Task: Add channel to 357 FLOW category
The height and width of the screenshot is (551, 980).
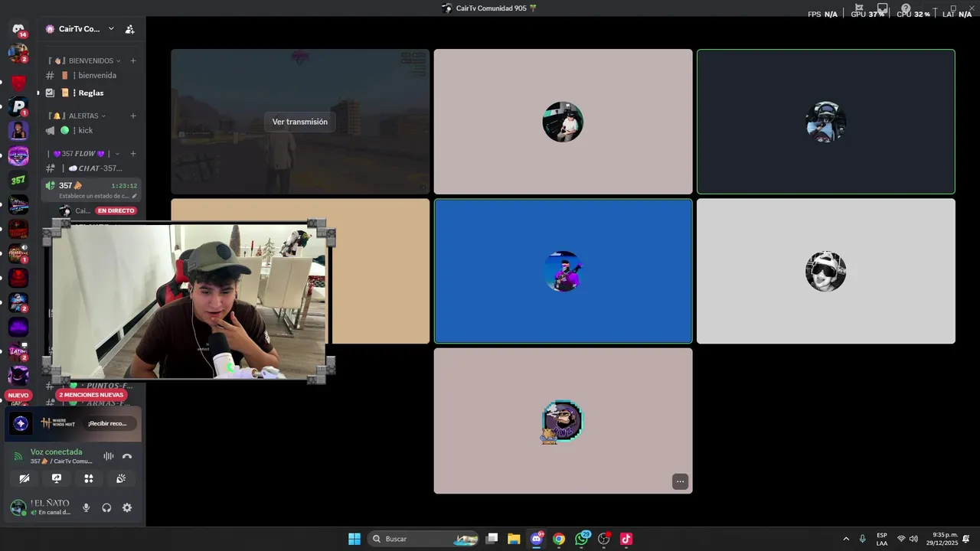Action: click(133, 154)
